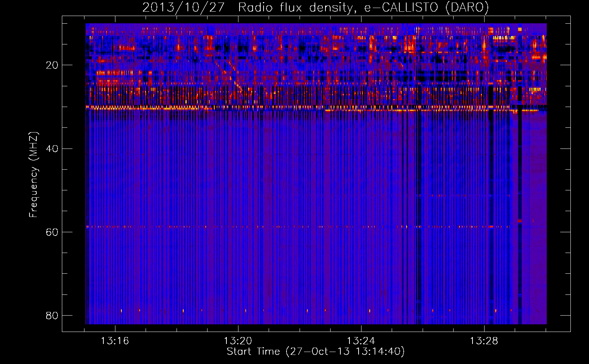
Task: Click the 60 frequency tick label
Action: click(x=52, y=232)
